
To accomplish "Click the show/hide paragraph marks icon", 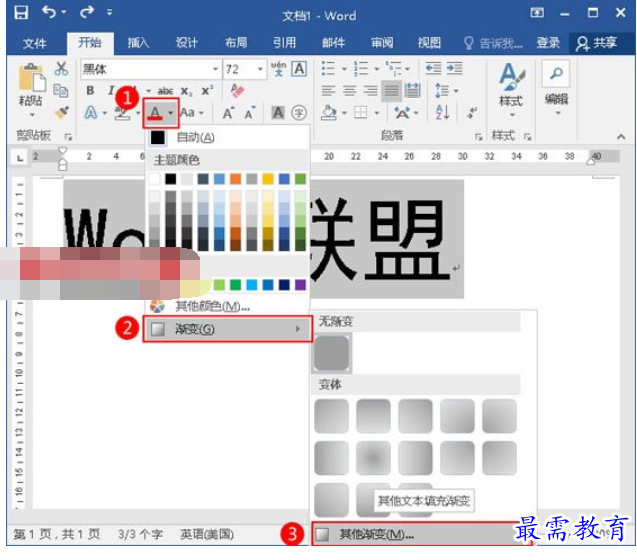I will click(x=472, y=112).
